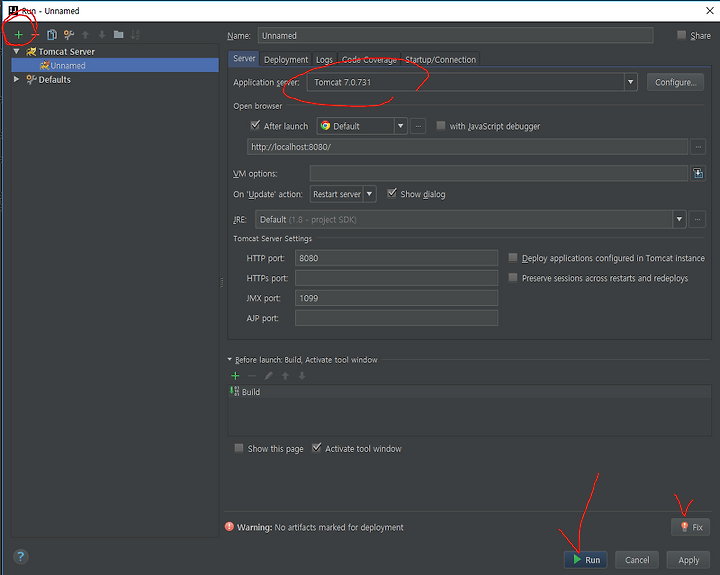Collapse the Before launch section
The height and width of the screenshot is (575, 720).
[230, 360]
